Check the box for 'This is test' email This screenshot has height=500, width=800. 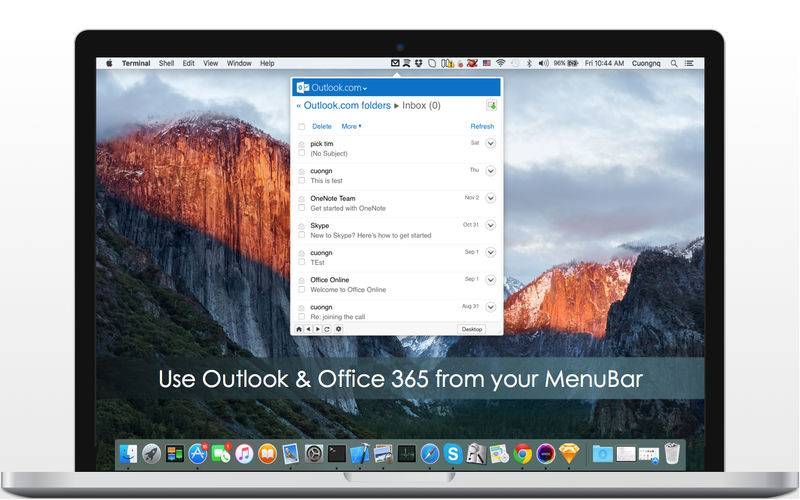point(302,180)
